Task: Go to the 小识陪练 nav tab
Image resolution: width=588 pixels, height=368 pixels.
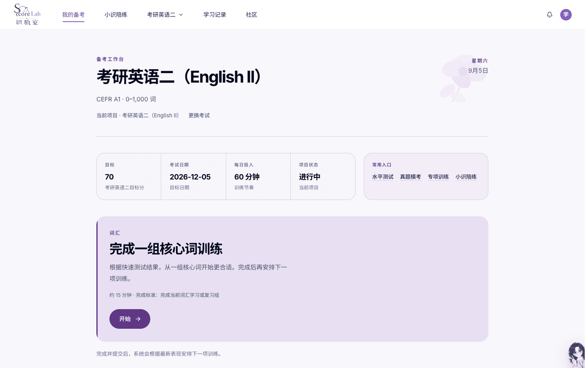Action: tap(116, 15)
